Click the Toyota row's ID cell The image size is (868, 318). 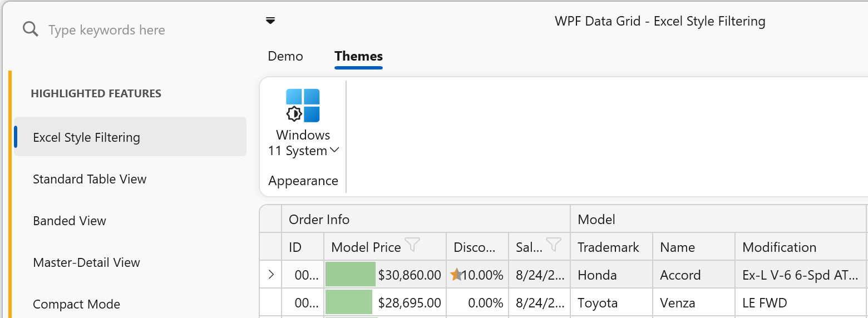(303, 302)
